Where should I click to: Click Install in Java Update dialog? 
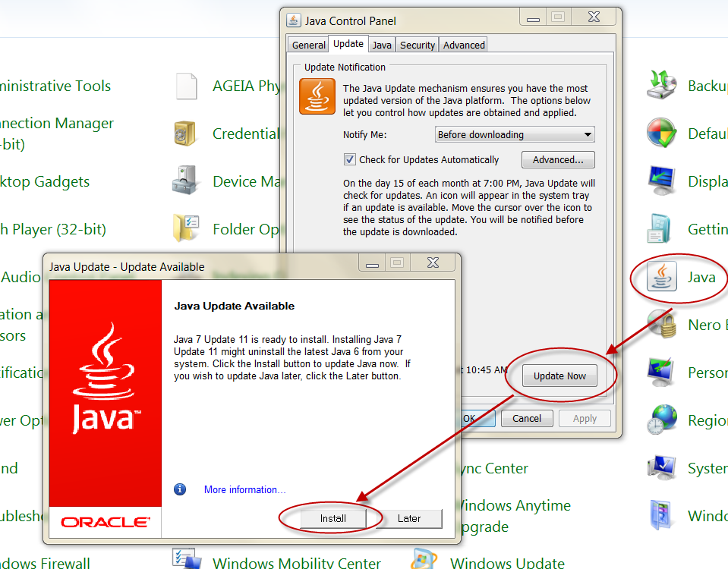(x=333, y=518)
